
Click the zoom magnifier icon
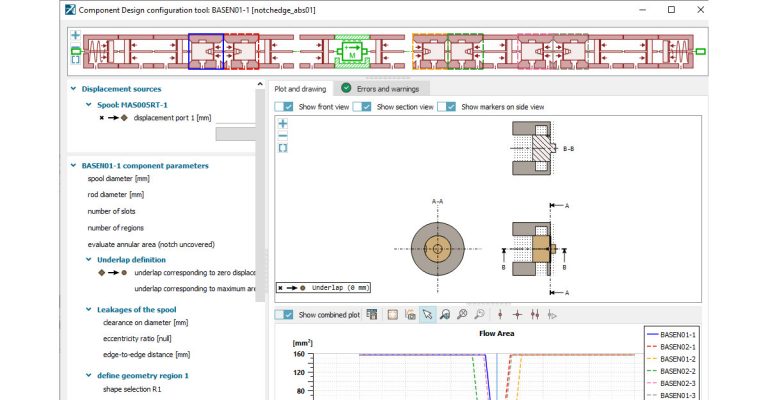click(x=480, y=314)
